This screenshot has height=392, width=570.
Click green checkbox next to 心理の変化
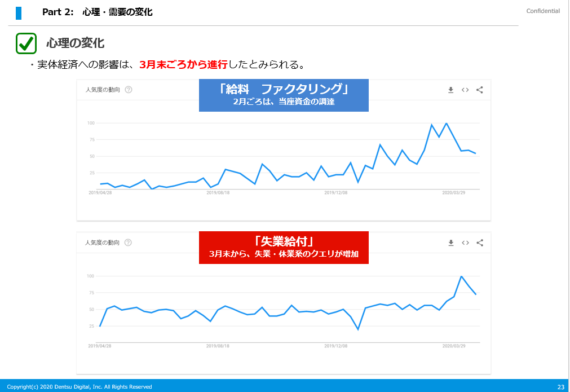click(x=26, y=43)
